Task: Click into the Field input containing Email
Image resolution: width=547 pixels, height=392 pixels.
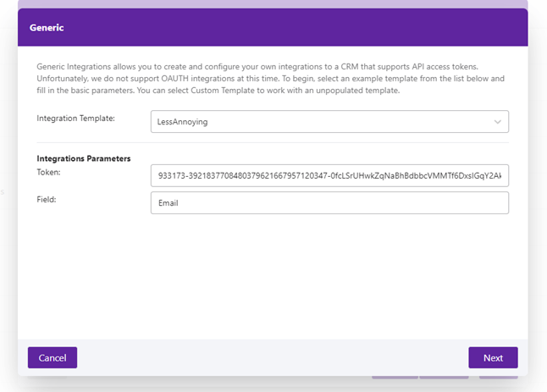Action: (x=329, y=203)
